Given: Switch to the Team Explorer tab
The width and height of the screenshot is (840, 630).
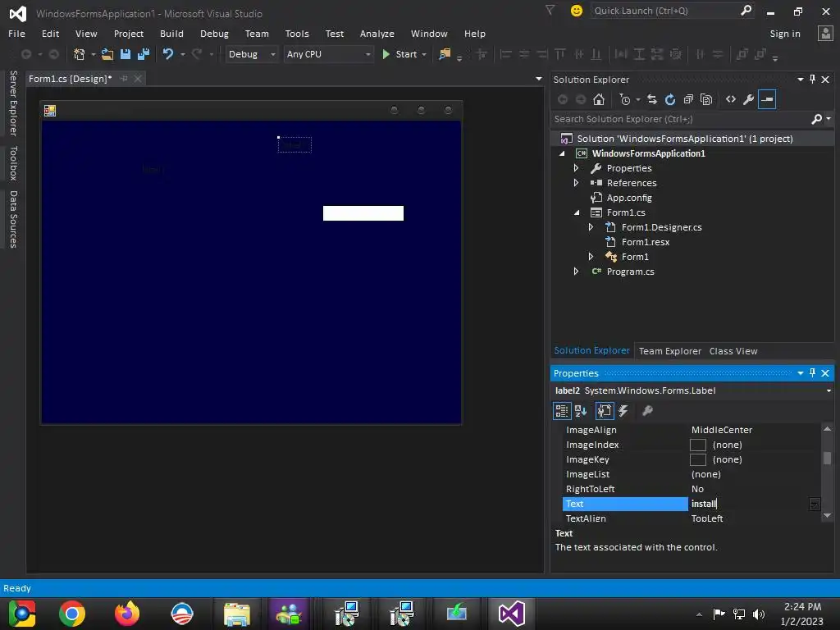Looking at the screenshot, I should 669,351.
